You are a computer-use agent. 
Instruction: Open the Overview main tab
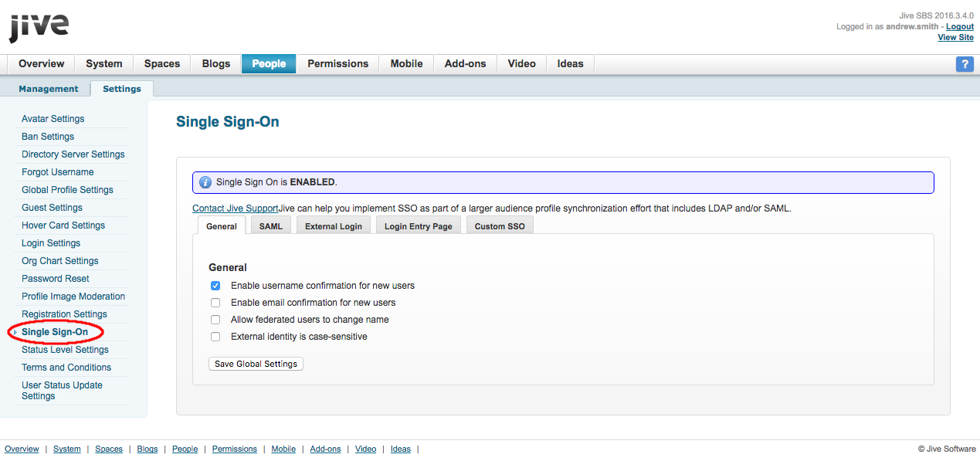(x=42, y=64)
